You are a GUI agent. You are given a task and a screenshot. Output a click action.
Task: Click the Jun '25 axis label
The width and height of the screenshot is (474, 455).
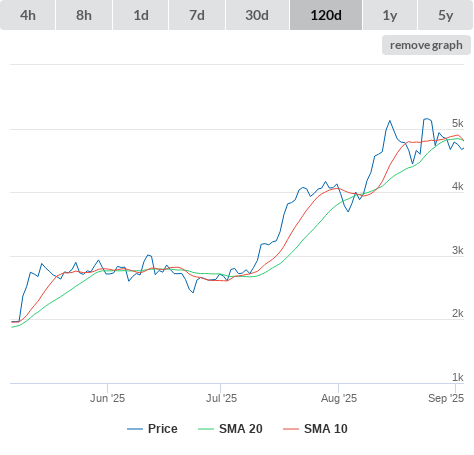[x=107, y=398]
